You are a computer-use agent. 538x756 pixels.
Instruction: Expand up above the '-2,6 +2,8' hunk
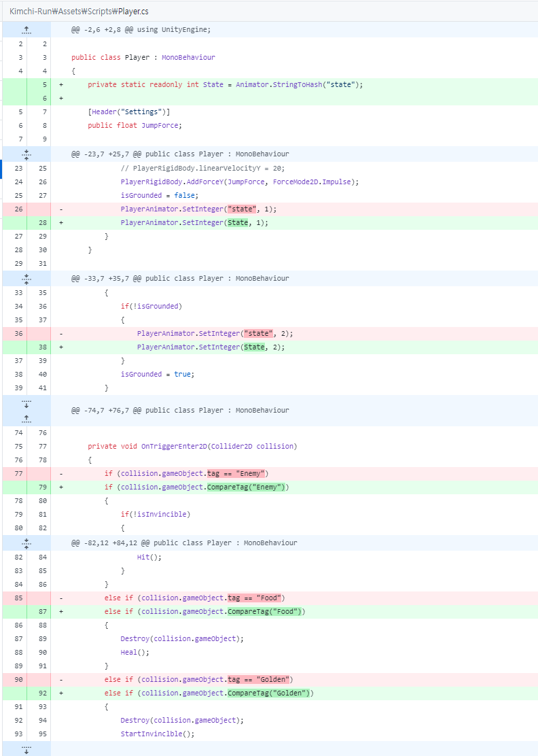click(x=26, y=30)
